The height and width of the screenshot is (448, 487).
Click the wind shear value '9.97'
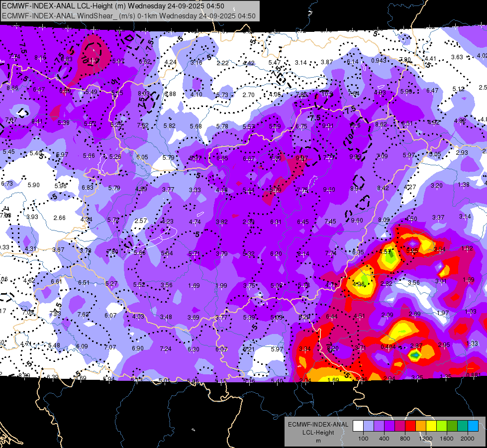302,158
